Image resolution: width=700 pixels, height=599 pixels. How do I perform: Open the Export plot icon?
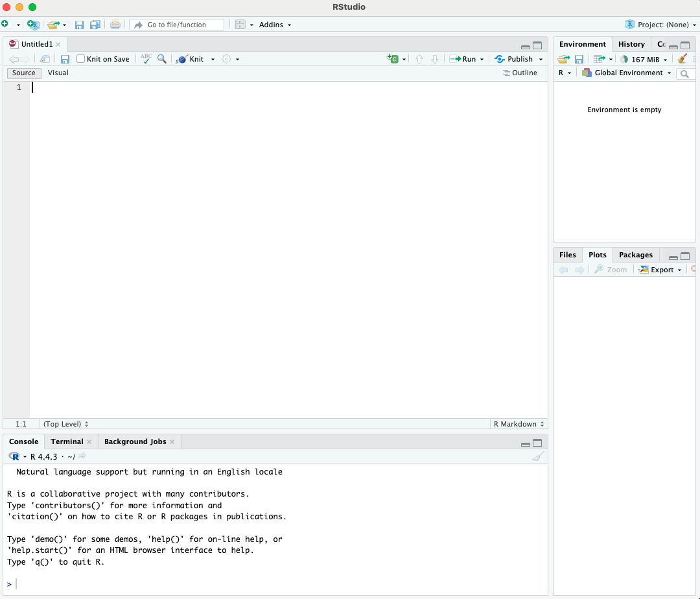(x=659, y=269)
